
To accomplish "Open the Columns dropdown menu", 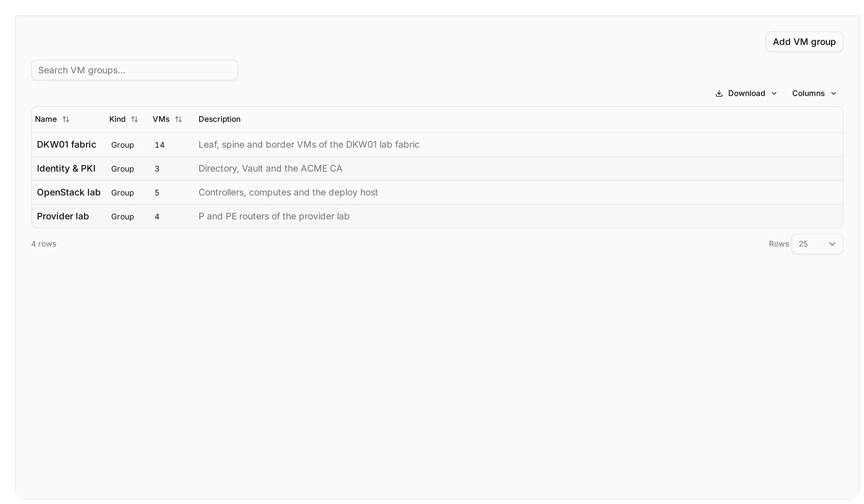I will pyautogui.click(x=814, y=94).
